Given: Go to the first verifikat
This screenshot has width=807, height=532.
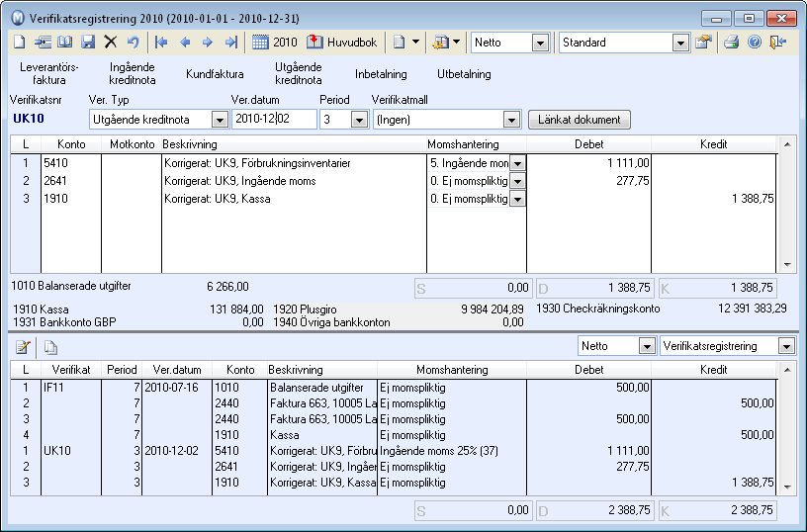Looking at the screenshot, I should (x=161, y=43).
